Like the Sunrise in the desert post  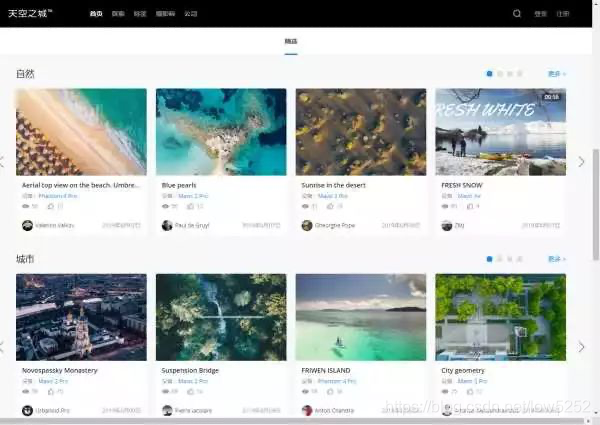pos(330,206)
